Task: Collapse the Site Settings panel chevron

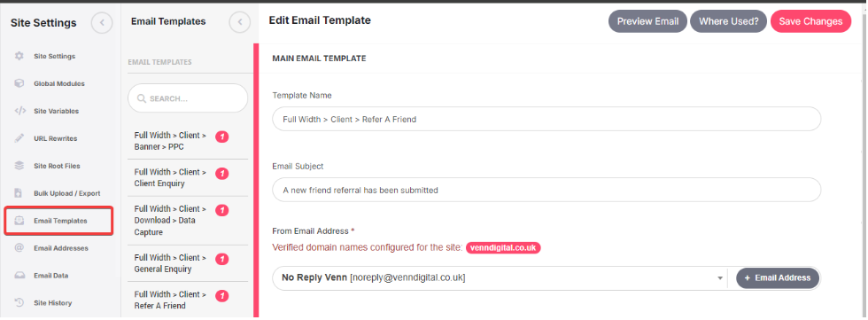Action: click(102, 23)
